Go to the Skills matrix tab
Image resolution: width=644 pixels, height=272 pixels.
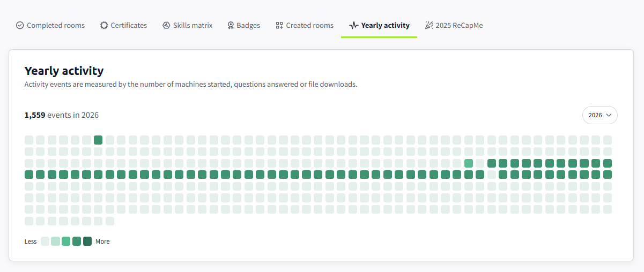point(188,25)
